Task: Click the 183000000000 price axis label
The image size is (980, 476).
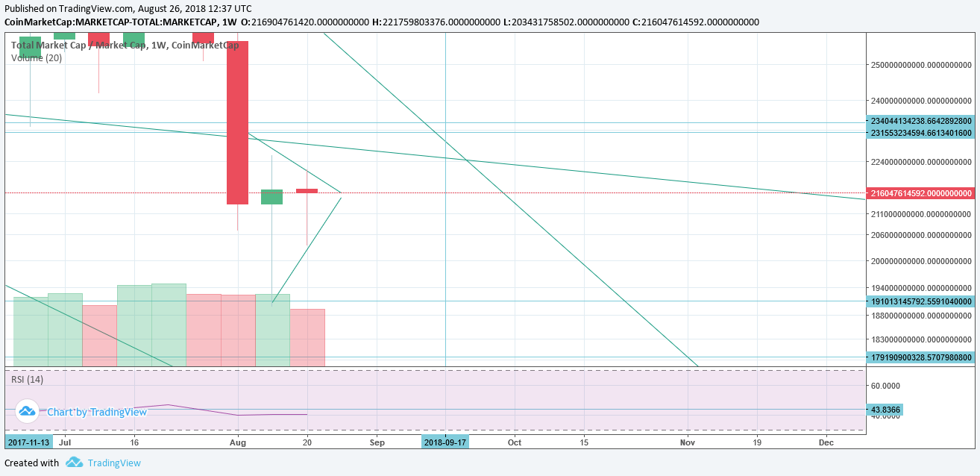Action: (922, 339)
